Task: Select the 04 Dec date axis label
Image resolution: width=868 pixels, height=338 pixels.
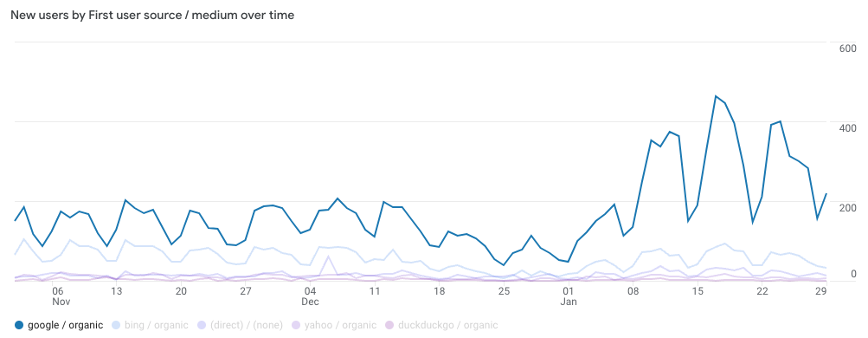Action: tap(310, 296)
